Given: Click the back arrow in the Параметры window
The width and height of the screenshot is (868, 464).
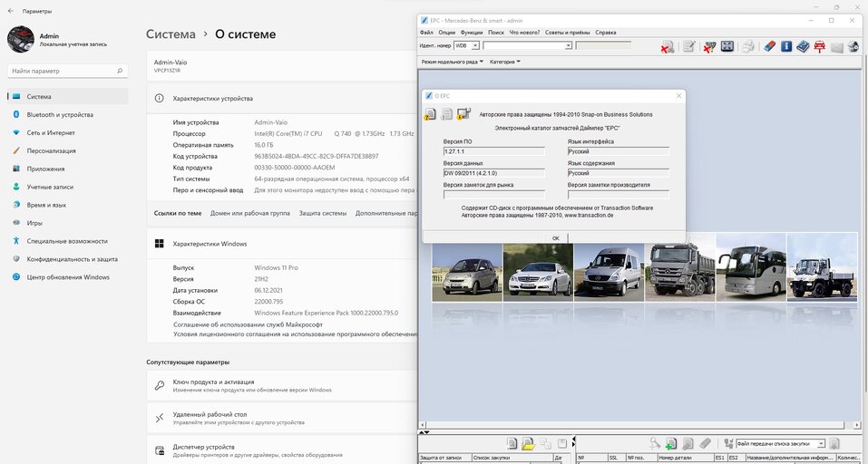Looking at the screenshot, I should pyautogui.click(x=11, y=11).
